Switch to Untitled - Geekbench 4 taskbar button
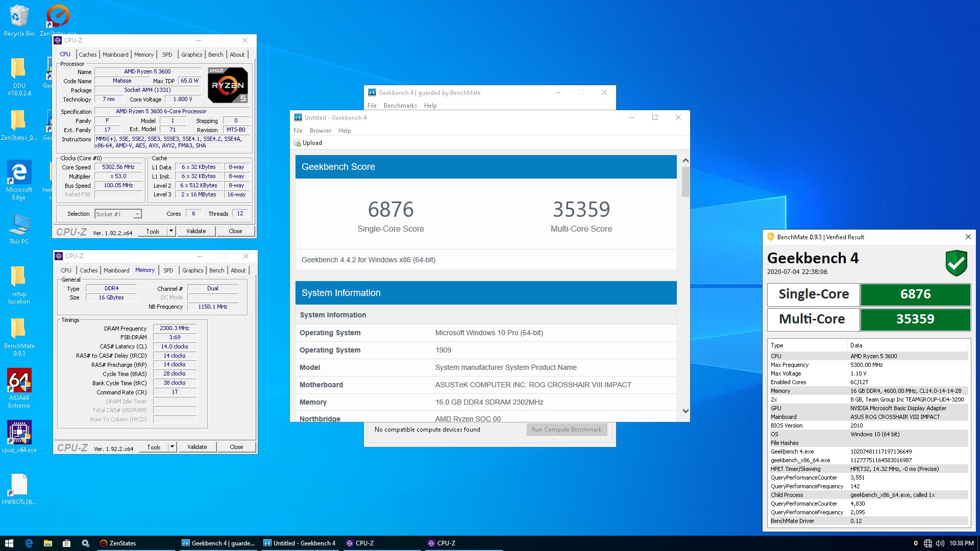Screen dimensions: 980x551 301,543
